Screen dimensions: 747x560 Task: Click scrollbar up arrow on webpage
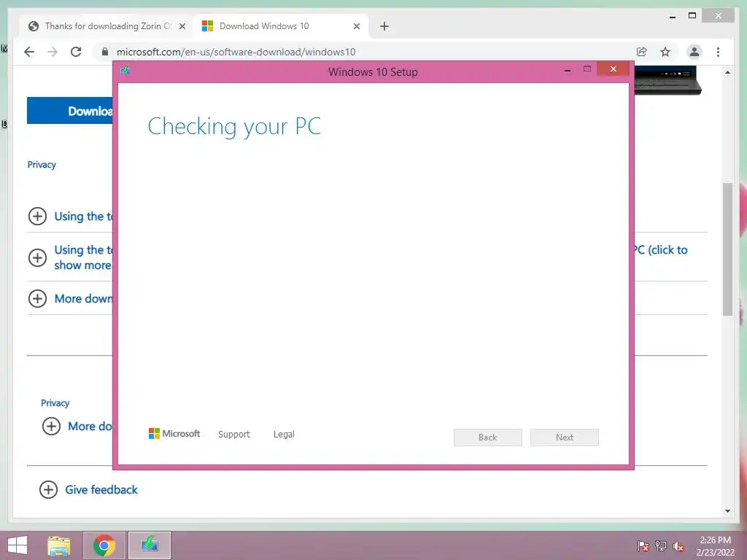tap(727, 72)
